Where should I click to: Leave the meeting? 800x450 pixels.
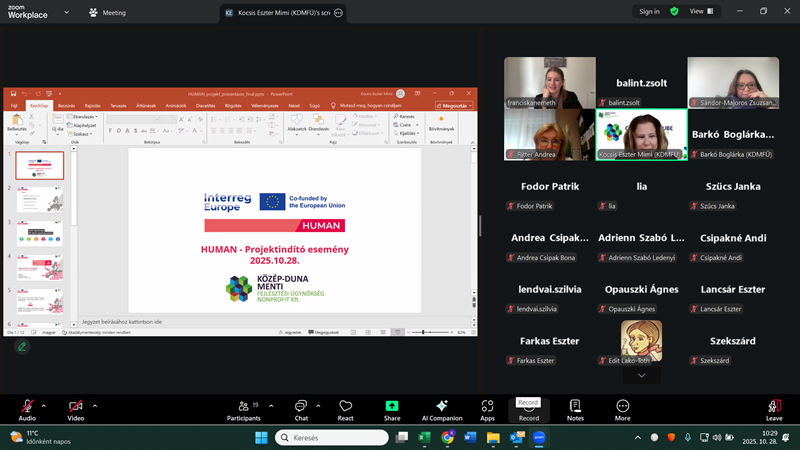coord(773,408)
